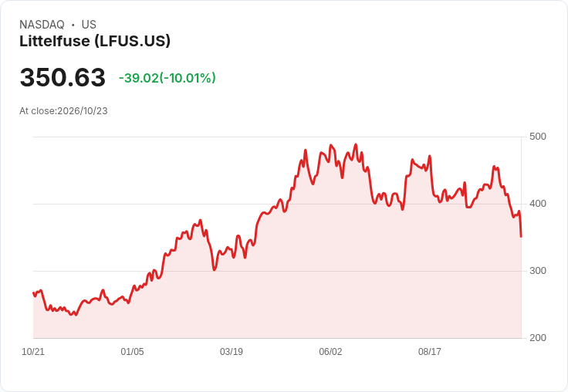Viewport: 568px width, 392px height.
Task: Click the 01/05 x-axis date label
Action: (132, 351)
